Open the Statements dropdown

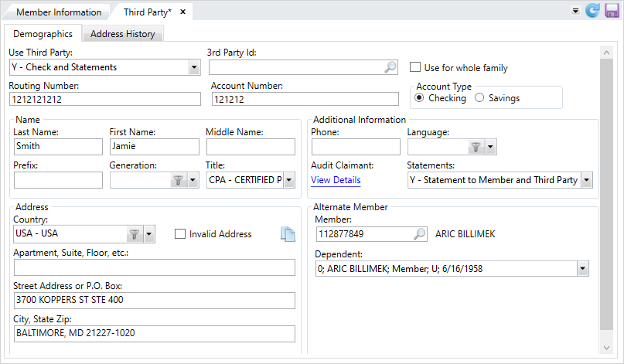(587, 180)
